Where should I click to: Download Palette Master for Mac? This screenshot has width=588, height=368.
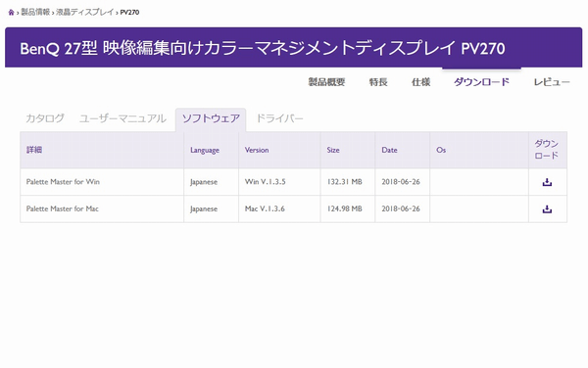coord(547,208)
